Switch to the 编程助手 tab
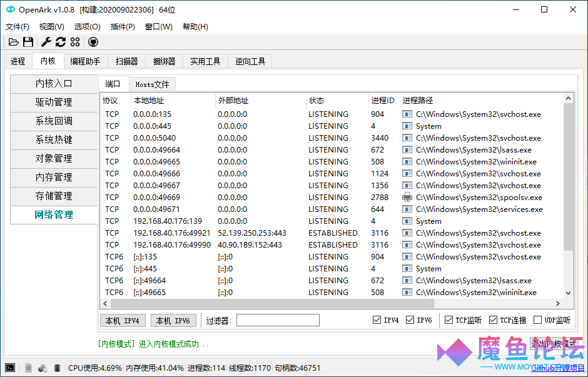The image size is (588, 377). (86, 61)
